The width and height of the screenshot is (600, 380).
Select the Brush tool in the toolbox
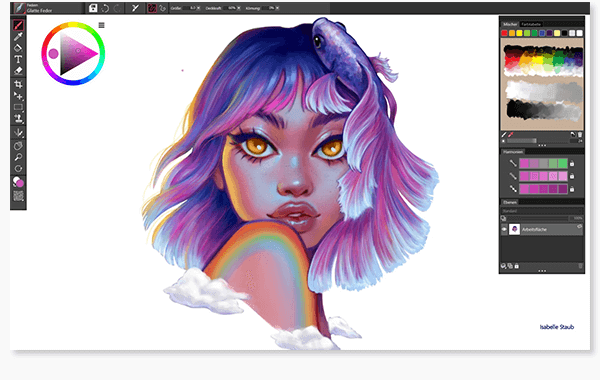tap(18, 25)
